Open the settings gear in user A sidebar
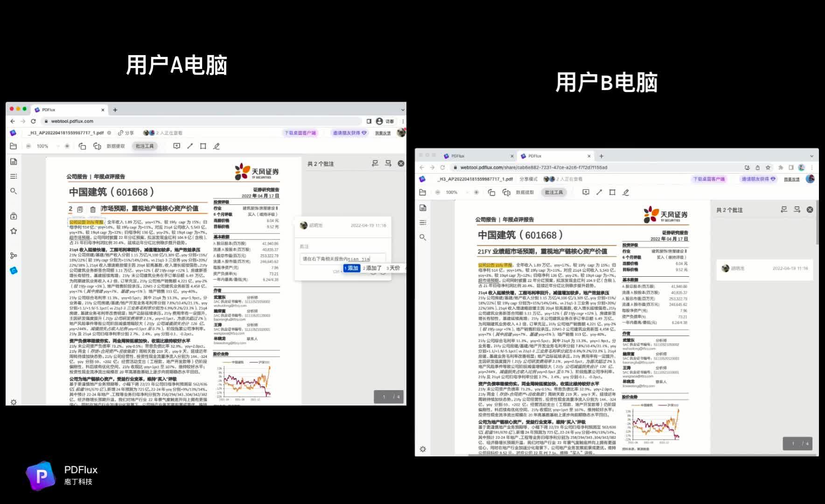The width and height of the screenshot is (825, 504). pos(13,402)
